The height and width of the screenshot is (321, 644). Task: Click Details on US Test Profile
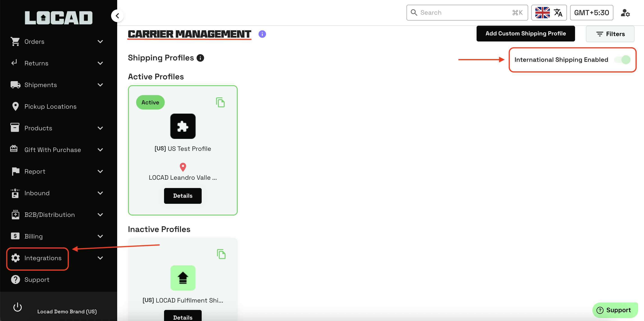pos(183,196)
